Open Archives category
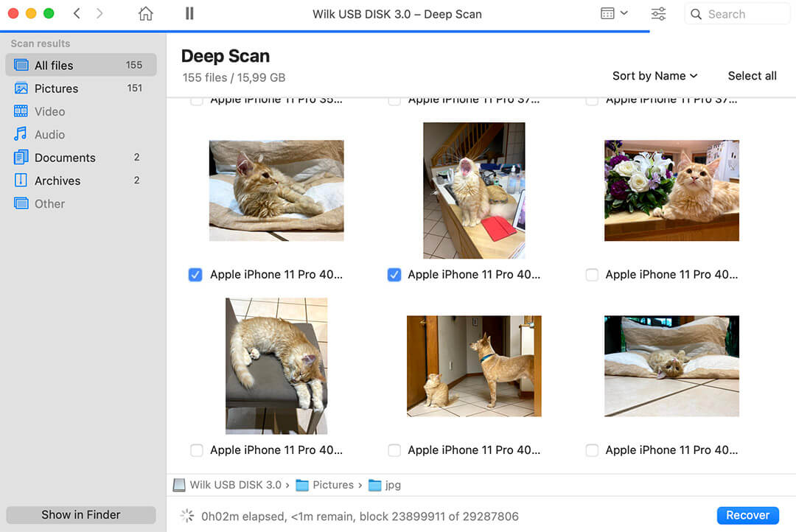Viewport: 796px width, 532px height. [x=57, y=181]
